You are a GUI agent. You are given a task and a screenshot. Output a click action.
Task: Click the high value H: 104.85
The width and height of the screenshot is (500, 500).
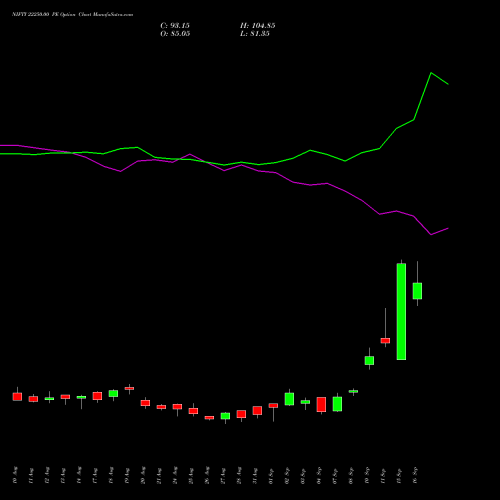(x=258, y=26)
